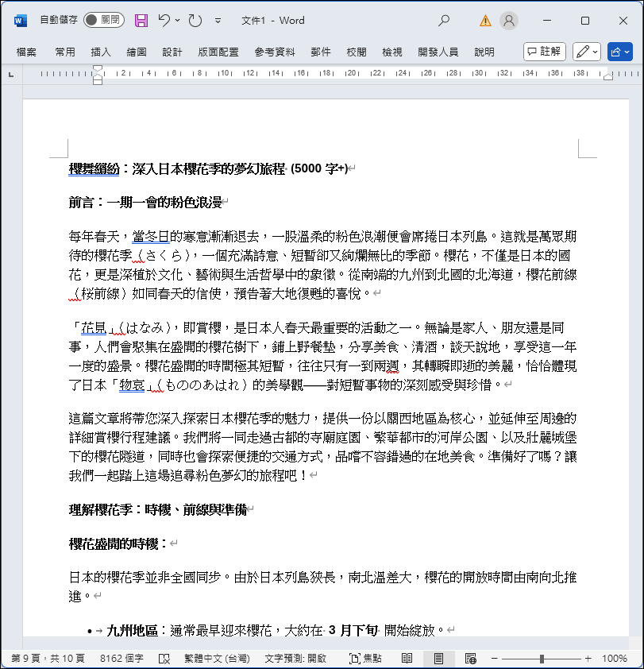
Task: Switch to web layout view
Action: click(470, 659)
